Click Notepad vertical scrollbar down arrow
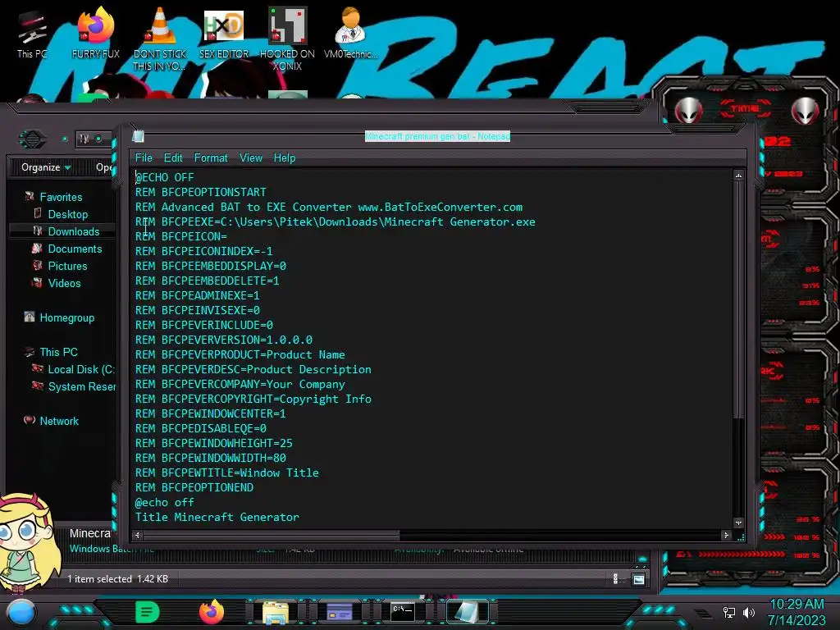Screen dimensions: 840x630 click(x=738, y=523)
